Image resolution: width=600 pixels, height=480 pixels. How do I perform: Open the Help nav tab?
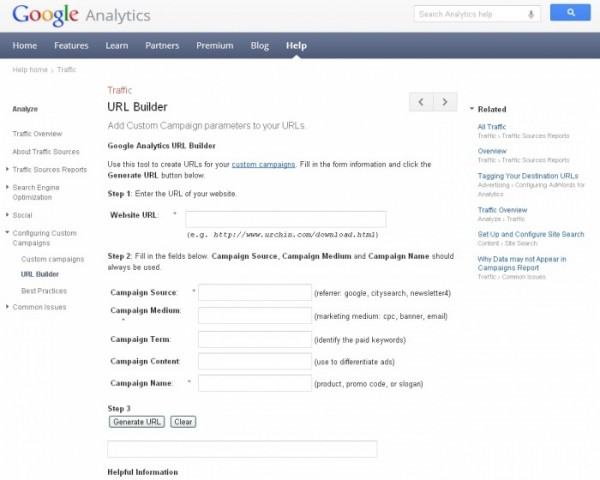(296, 46)
